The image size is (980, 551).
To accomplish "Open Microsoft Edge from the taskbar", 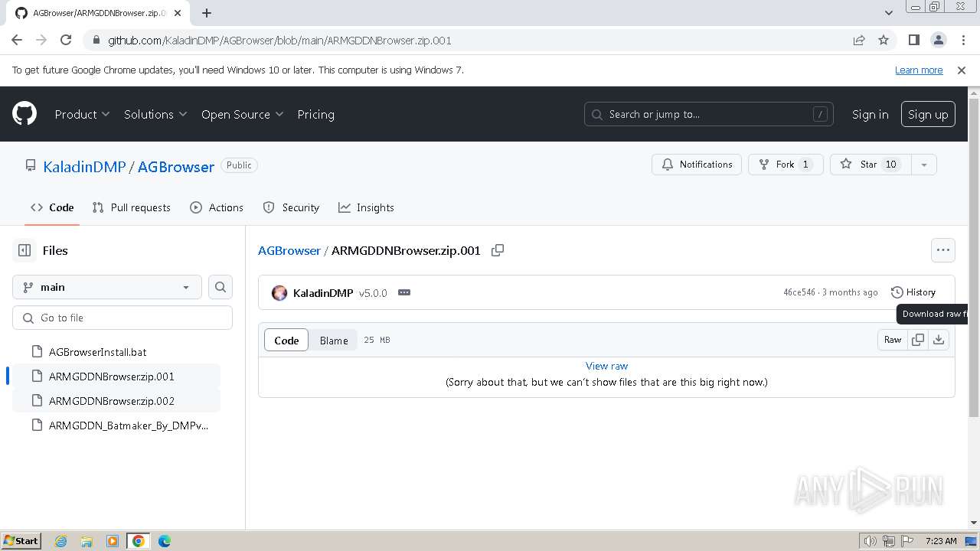I will 164,541.
